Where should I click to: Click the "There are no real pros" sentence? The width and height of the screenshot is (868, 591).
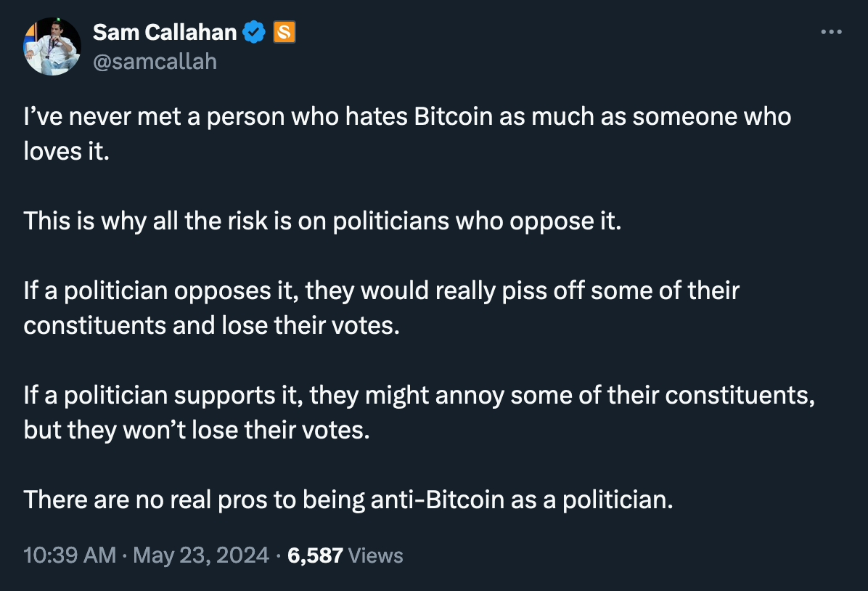(348, 500)
